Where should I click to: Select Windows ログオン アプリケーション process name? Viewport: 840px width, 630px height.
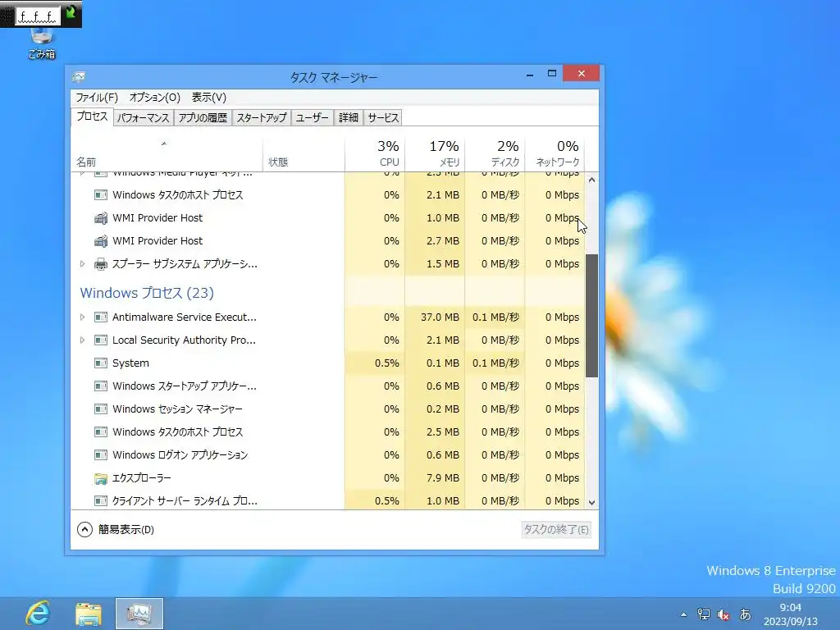point(180,455)
